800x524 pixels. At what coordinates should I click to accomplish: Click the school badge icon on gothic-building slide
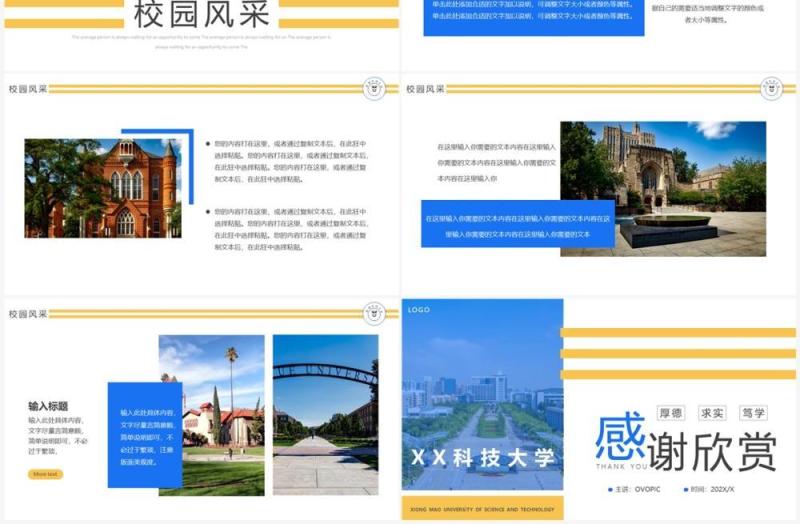click(x=771, y=89)
